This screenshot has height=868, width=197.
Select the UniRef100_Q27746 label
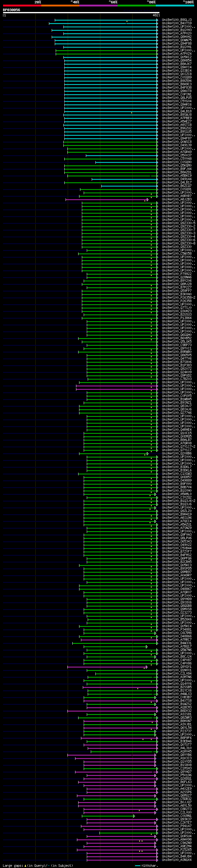[176, 413]
